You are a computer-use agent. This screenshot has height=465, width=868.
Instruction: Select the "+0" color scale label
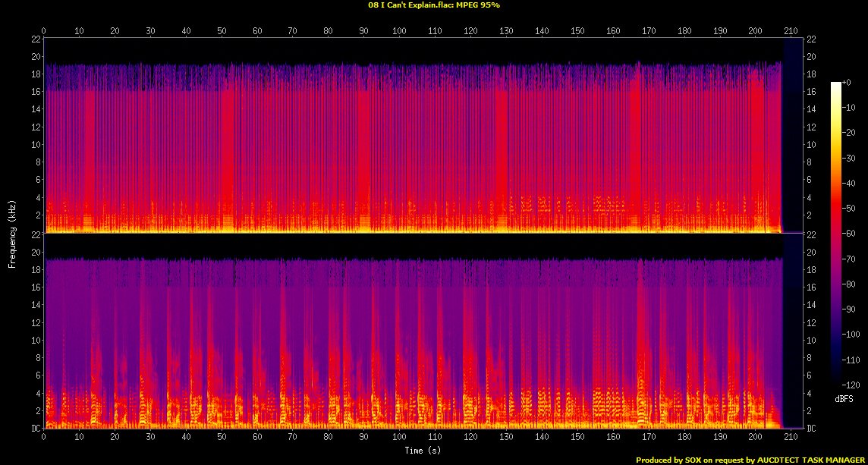[848, 82]
